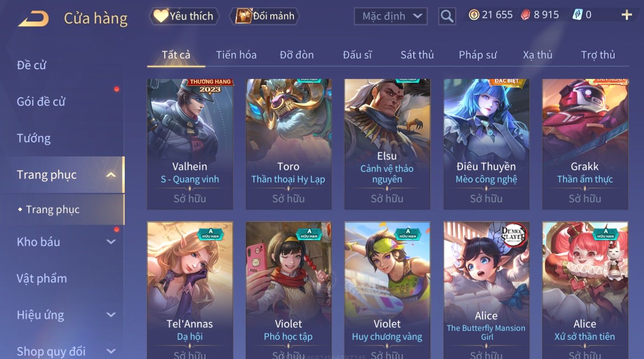Screen dimensions: 644x359
Task: Switch to the Pháp sư tab
Action: tap(478, 55)
